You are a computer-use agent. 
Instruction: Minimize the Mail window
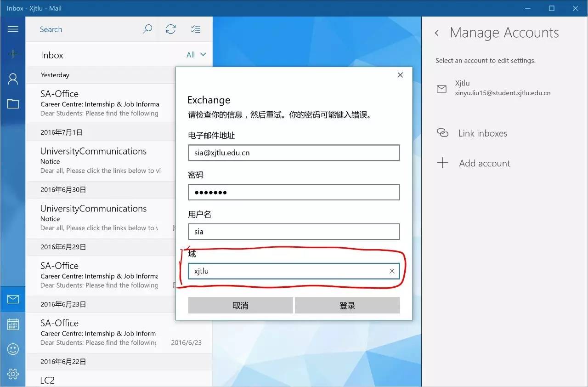[x=528, y=8]
